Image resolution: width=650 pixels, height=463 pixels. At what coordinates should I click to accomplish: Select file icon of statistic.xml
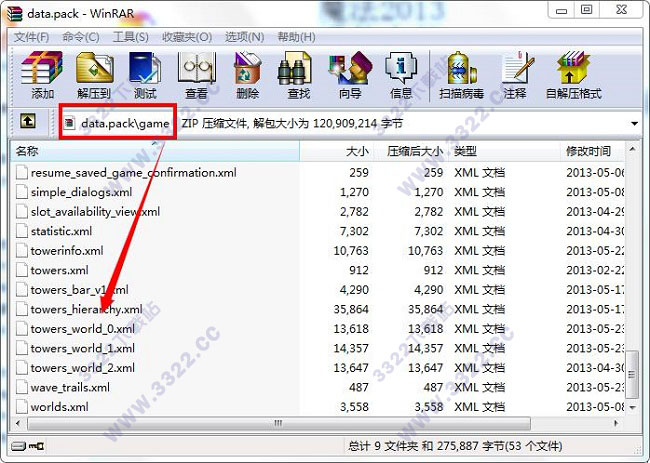point(22,231)
